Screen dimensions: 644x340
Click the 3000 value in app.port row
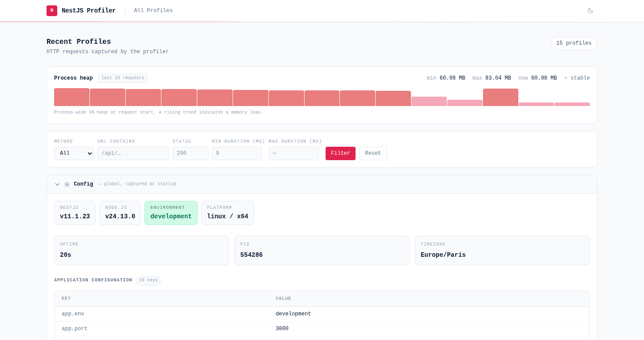(x=282, y=329)
